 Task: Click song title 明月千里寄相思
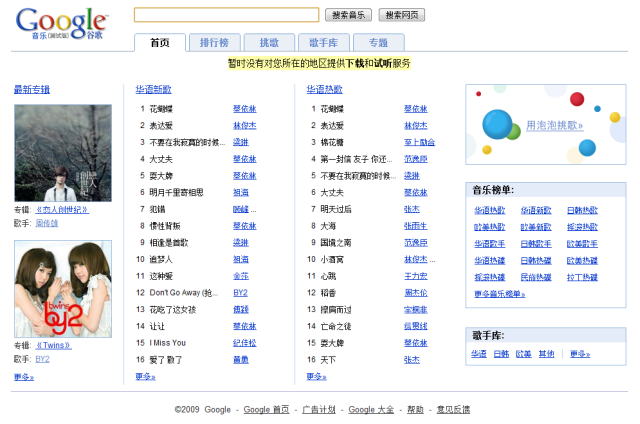click(x=176, y=193)
